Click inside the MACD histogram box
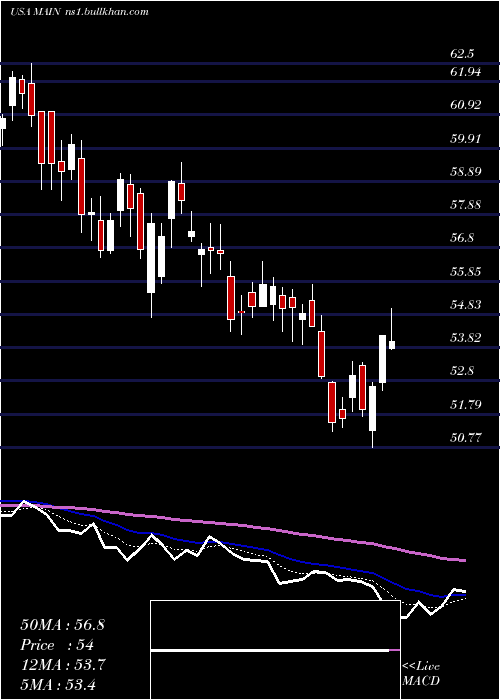Viewport: 500px width, 700px height. 275,650
